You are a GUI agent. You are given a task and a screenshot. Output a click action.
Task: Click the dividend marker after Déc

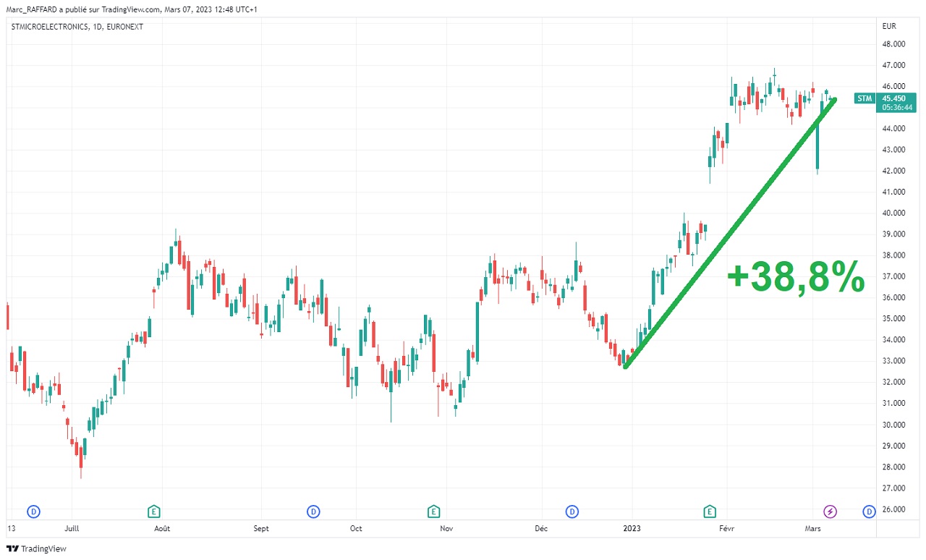pos(572,512)
